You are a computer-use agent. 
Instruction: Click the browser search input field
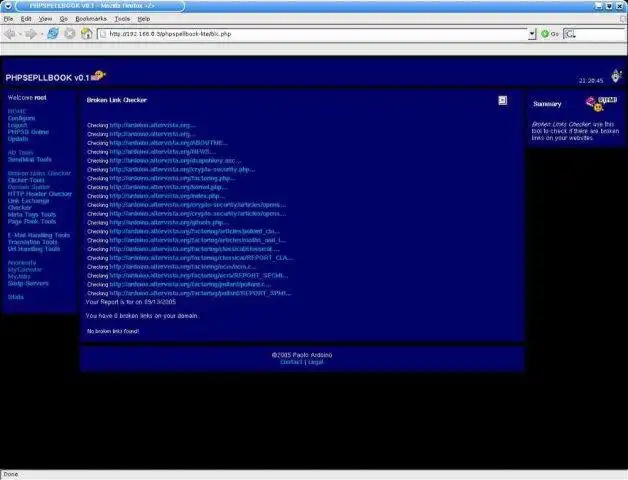[601, 34]
